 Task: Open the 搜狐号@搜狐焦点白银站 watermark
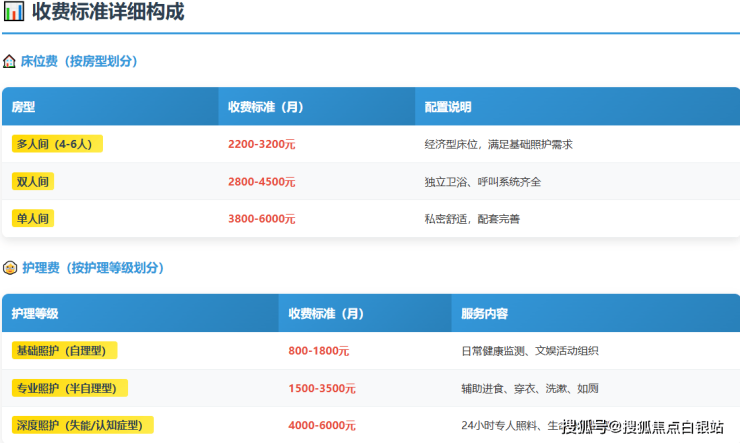641,428
